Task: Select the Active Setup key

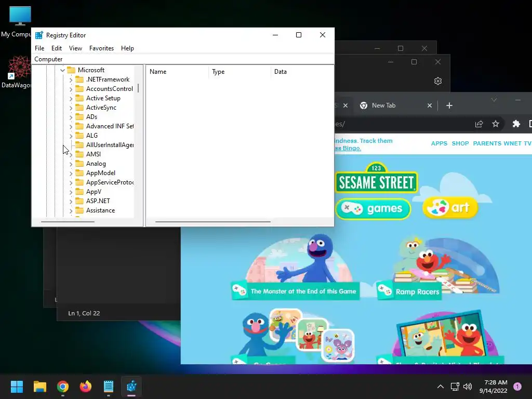Action: click(x=103, y=98)
